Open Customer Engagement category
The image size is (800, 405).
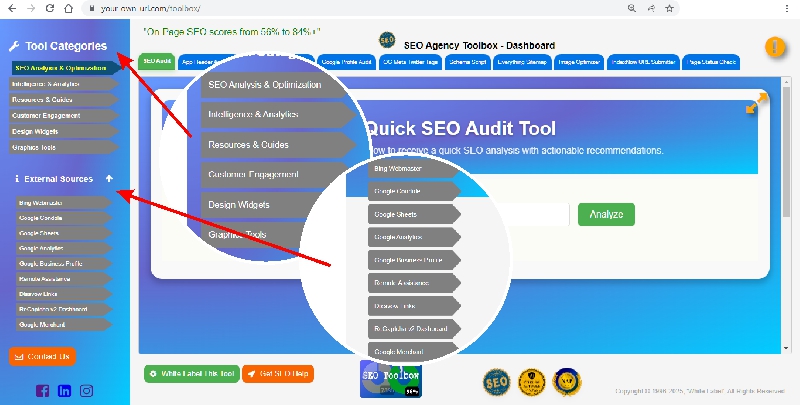[64, 115]
